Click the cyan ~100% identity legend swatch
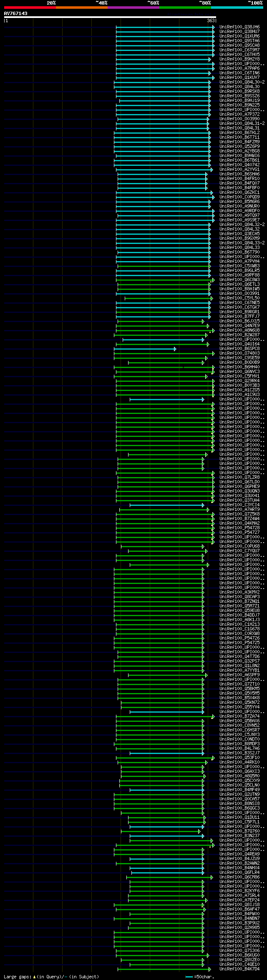This screenshot has width=267, height=980. (237, 8)
